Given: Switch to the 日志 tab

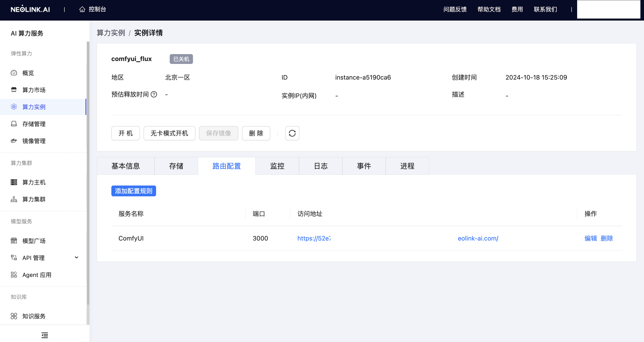Looking at the screenshot, I should [x=321, y=166].
